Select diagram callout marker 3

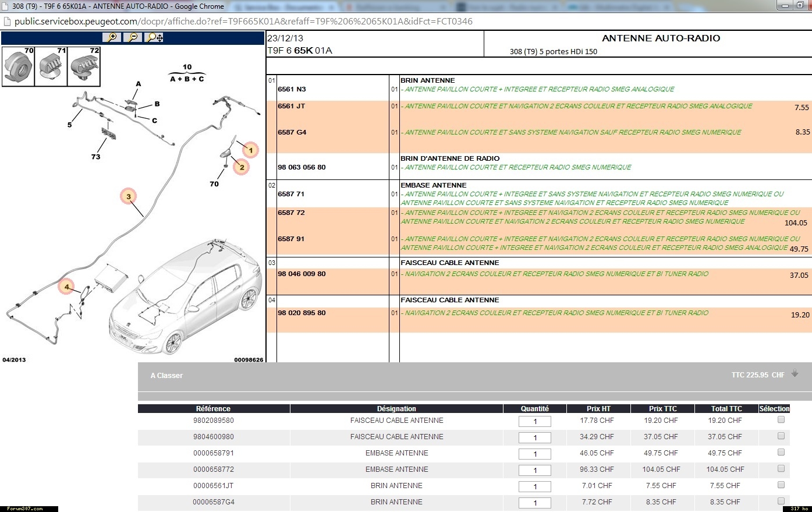(x=129, y=197)
